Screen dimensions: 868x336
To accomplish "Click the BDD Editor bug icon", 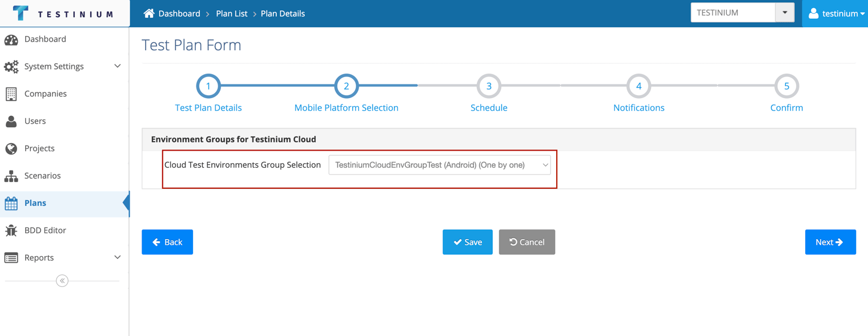I will click(11, 230).
